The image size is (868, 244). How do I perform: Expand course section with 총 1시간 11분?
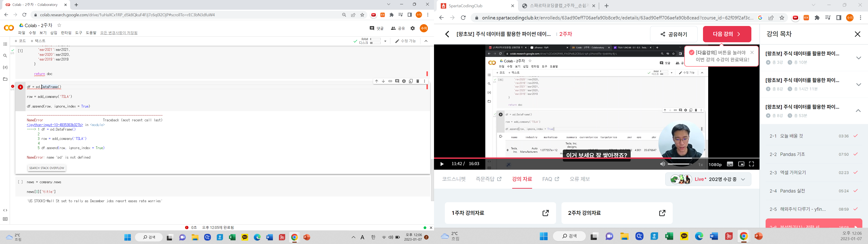coord(858,84)
